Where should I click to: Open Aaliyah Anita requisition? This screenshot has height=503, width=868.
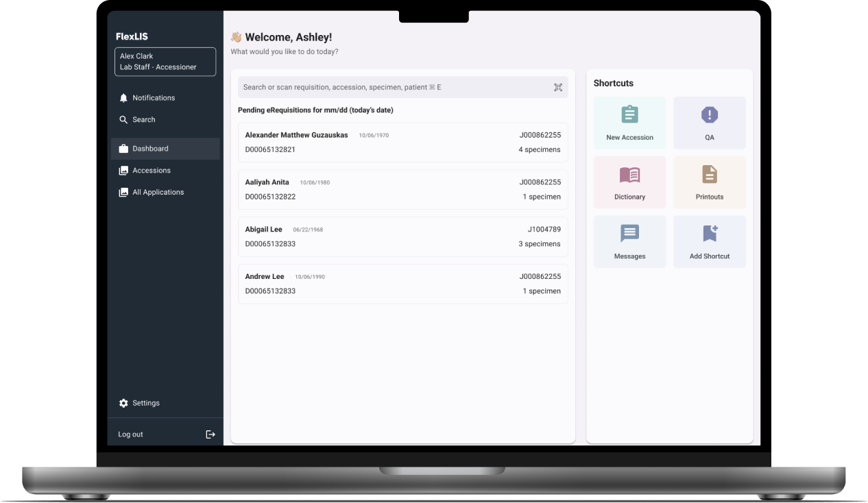402,190
